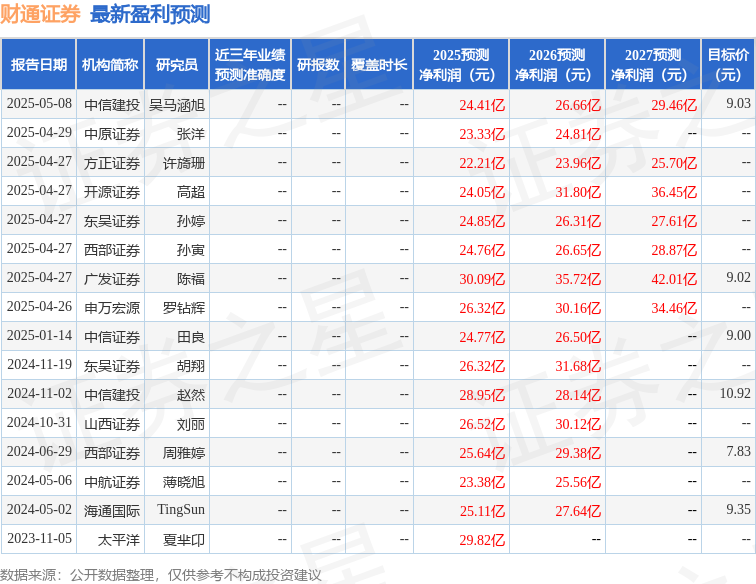Select institution 方正证券
The width and height of the screenshot is (756, 584).
pyautogui.click(x=112, y=163)
